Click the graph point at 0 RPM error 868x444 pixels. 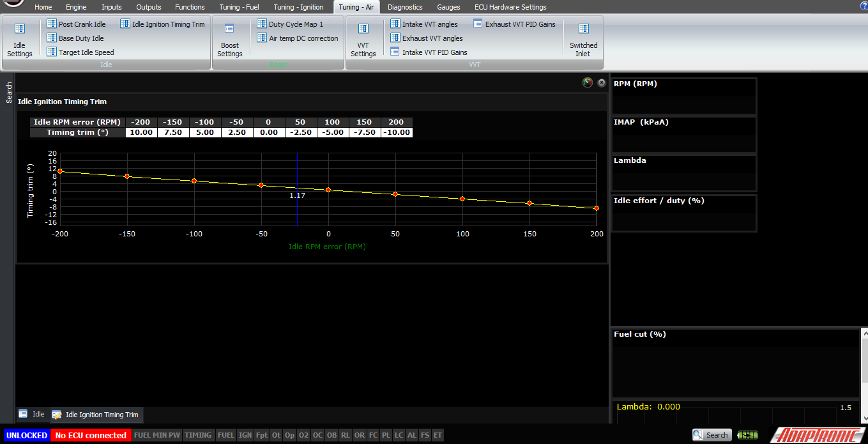tap(328, 190)
